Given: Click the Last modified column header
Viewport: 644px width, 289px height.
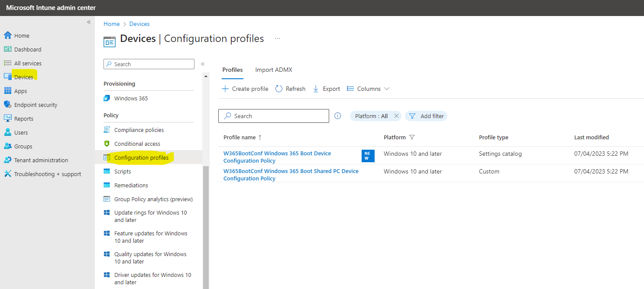Looking at the screenshot, I should (x=592, y=137).
